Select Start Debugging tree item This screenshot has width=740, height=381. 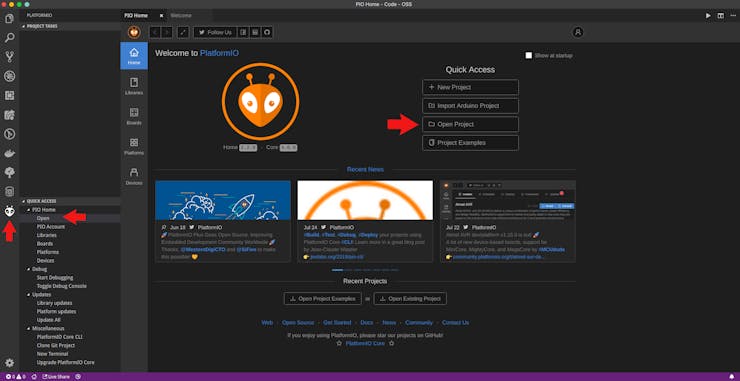pos(55,278)
